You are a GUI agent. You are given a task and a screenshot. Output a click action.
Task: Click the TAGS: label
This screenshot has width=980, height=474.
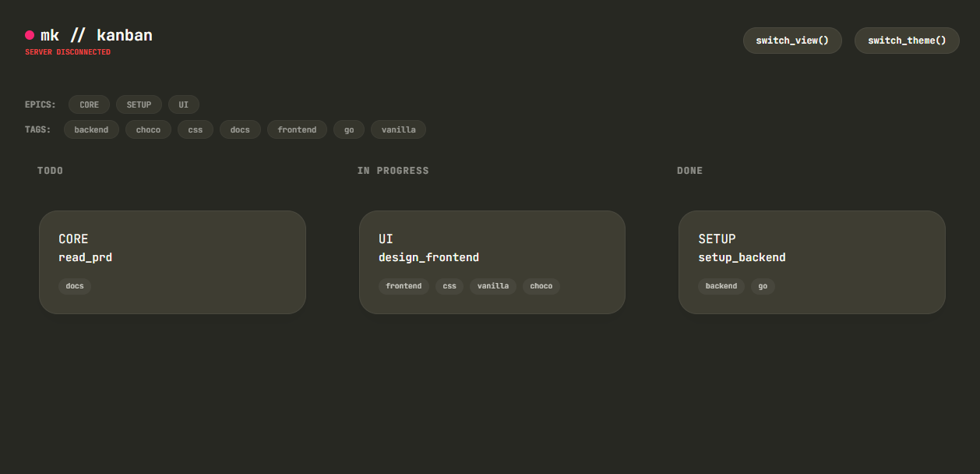coord(38,129)
